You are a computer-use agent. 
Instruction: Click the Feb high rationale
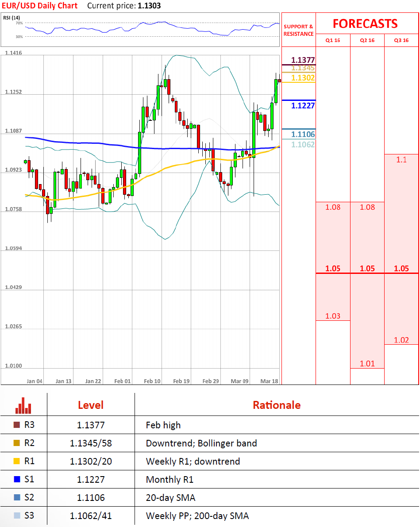(163, 426)
